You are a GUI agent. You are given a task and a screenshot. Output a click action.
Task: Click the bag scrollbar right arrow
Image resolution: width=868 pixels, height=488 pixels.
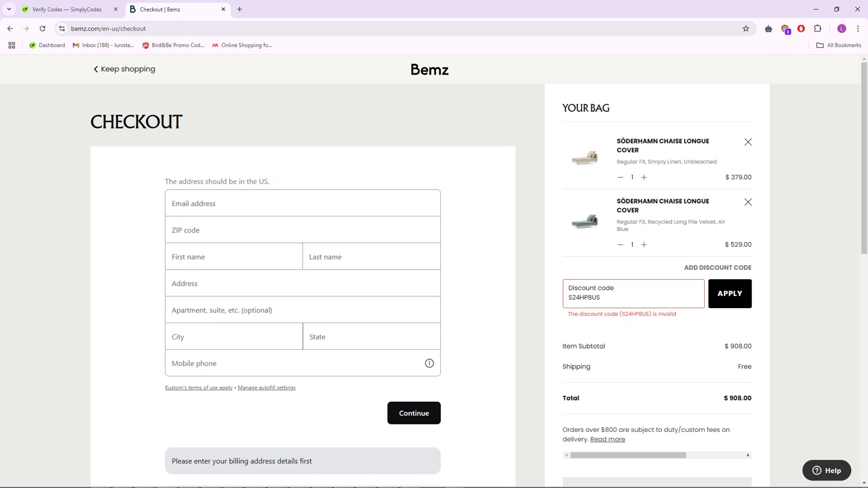748,455
